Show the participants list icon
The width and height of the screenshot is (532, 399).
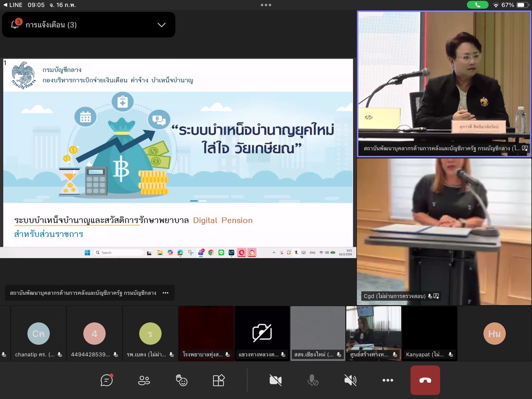tap(144, 380)
